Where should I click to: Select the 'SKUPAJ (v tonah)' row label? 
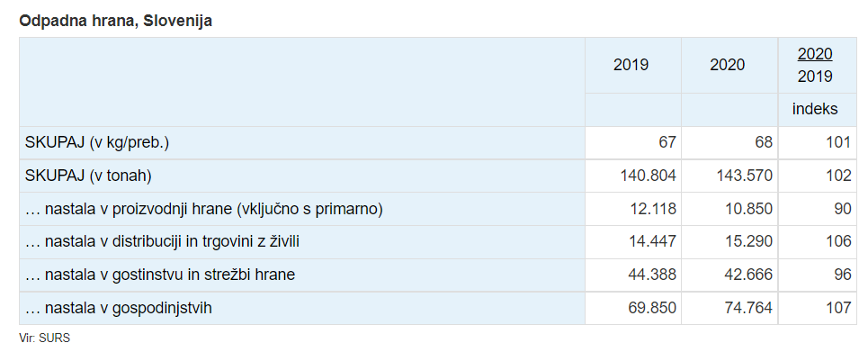tap(88, 176)
